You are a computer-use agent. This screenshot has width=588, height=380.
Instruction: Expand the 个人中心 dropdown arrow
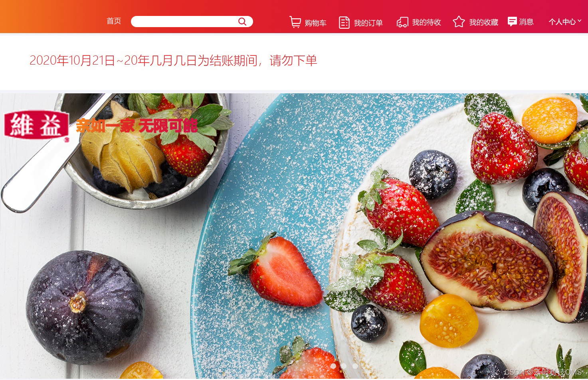580,21
